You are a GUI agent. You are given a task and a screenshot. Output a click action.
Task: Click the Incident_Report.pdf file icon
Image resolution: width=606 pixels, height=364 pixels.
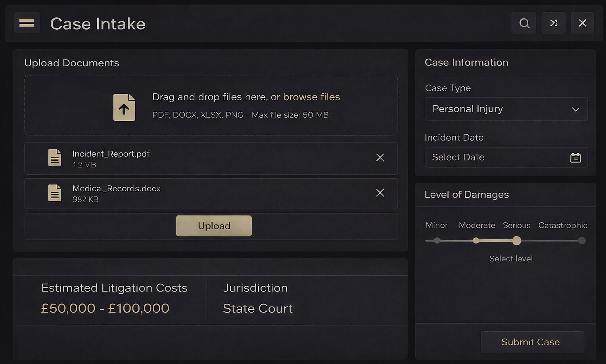pos(55,158)
